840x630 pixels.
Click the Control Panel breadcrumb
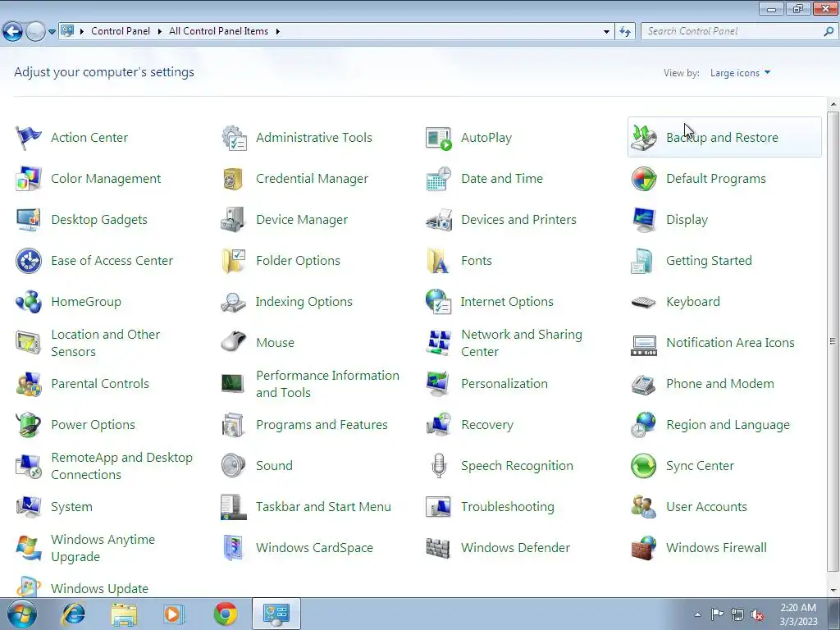(121, 31)
